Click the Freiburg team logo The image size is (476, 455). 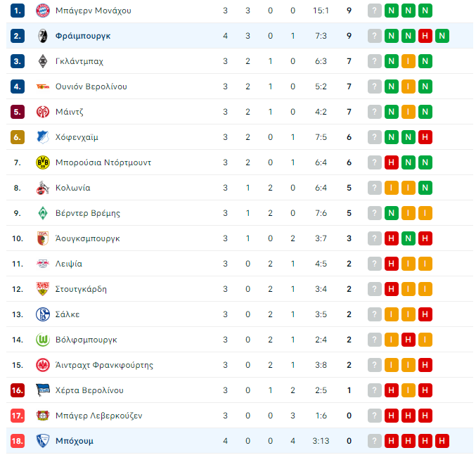[42, 36]
